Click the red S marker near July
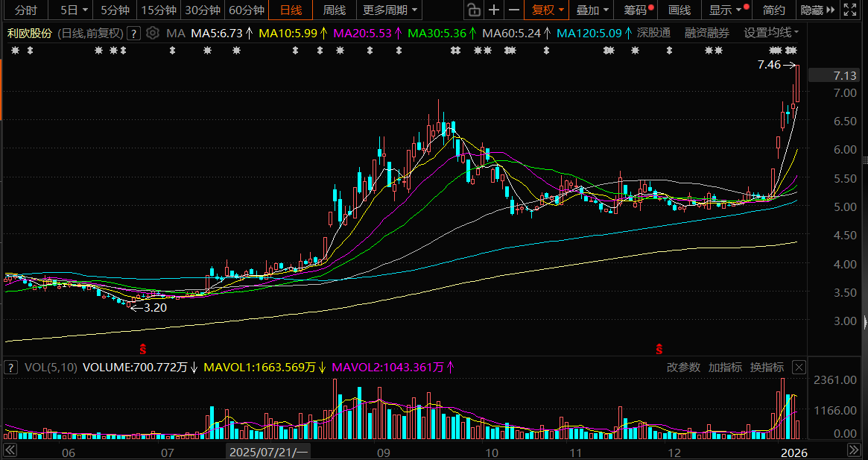The width and height of the screenshot is (868, 460). 142,349
